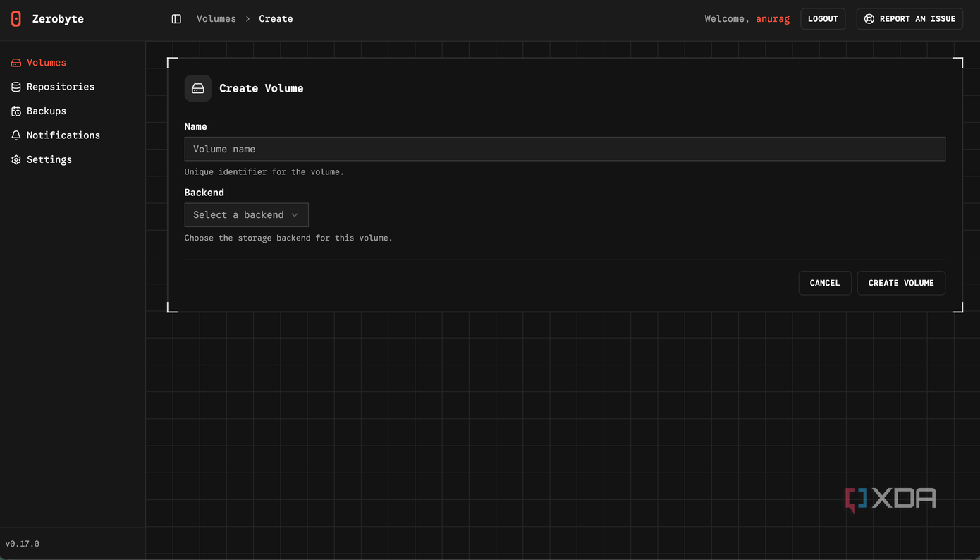Click the version v0.17.0 label

tap(23, 544)
